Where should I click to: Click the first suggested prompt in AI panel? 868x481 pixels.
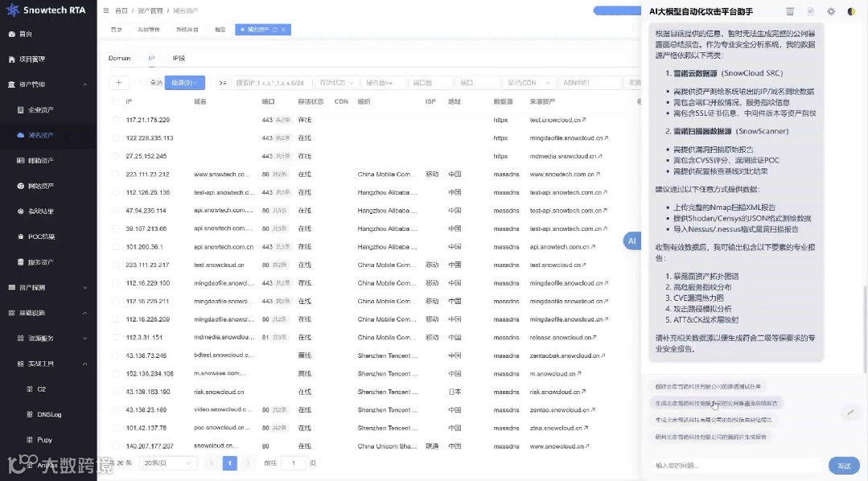tap(708, 387)
